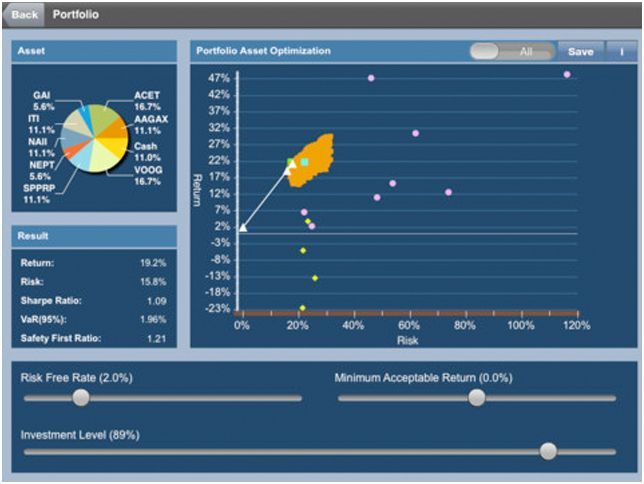Select the ACET 16.7% pie label
The width and height of the screenshot is (644, 484).
coord(147,101)
